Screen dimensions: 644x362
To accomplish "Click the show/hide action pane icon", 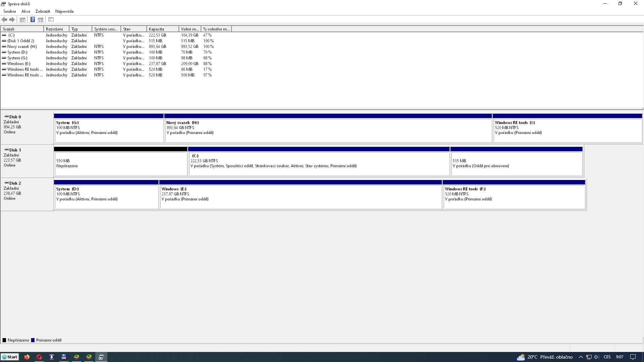I will pyautogui.click(x=41, y=20).
